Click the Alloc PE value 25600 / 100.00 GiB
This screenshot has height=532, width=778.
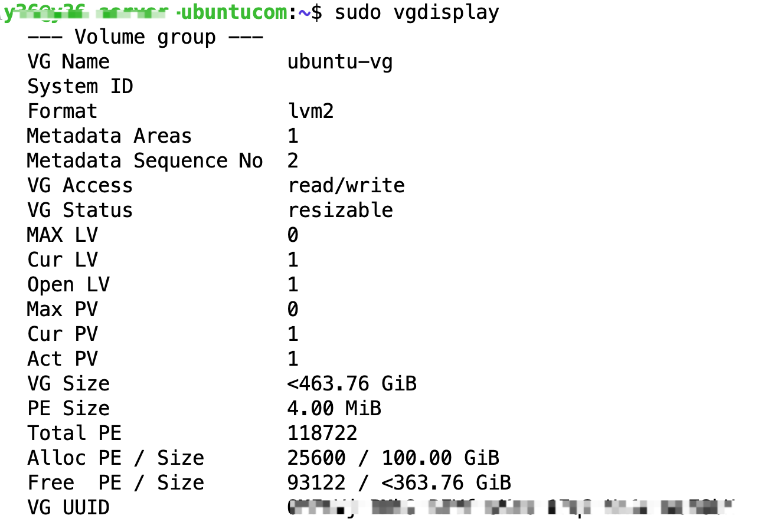pos(393,458)
